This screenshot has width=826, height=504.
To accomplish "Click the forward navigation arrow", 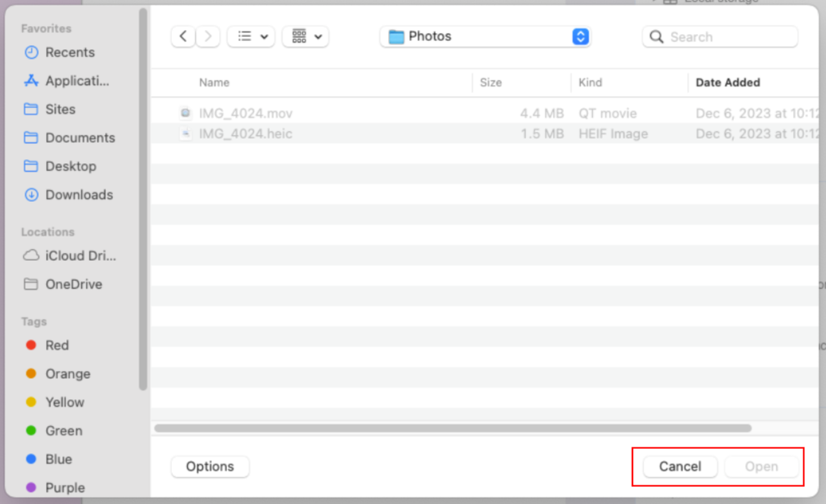I will pos(208,36).
